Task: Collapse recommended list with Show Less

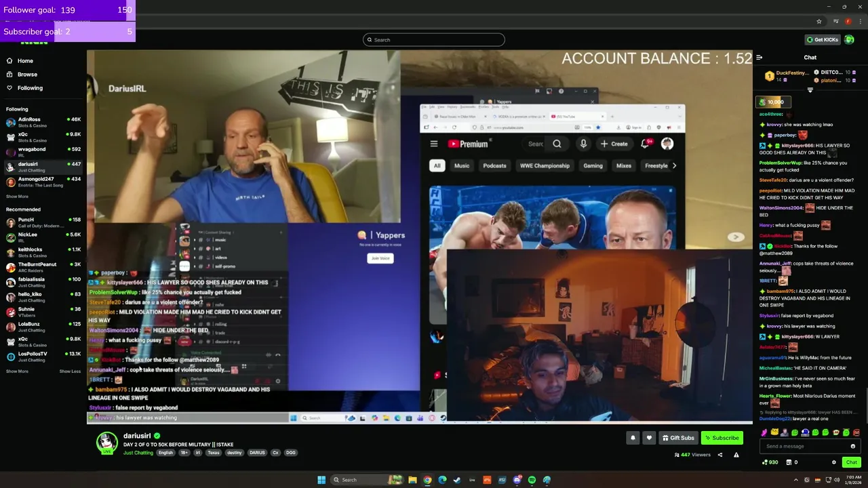Action: point(70,371)
